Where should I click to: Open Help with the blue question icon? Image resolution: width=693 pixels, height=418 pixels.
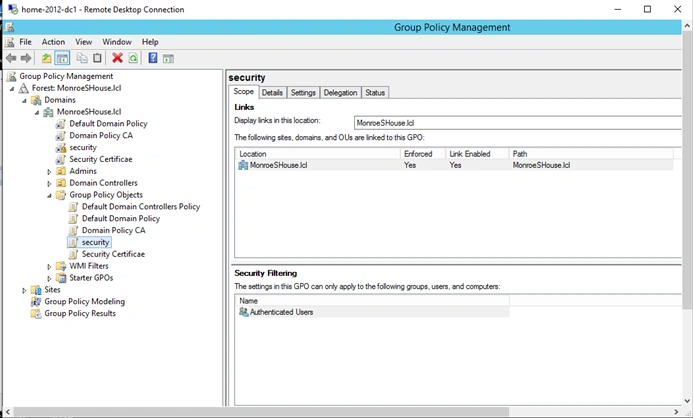152,58
